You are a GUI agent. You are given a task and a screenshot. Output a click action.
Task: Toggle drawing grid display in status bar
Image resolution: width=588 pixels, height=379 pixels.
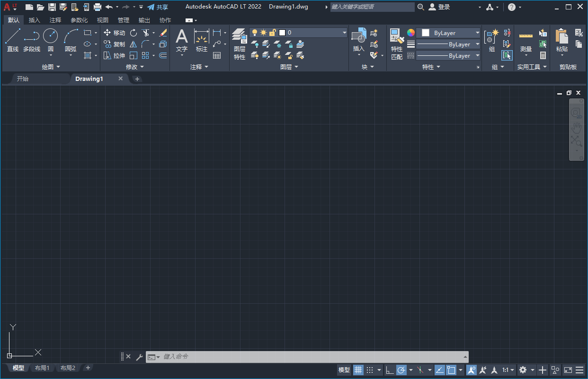pos(358,370)
